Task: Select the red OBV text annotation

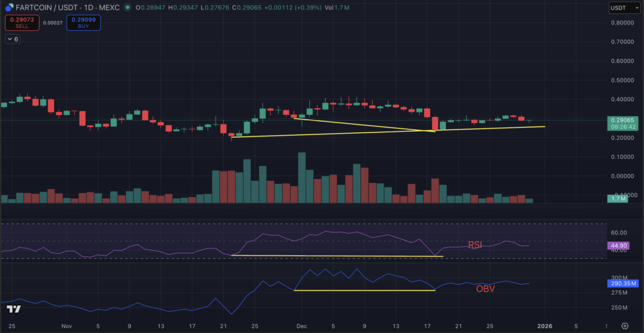Action: tap(484, 289)
